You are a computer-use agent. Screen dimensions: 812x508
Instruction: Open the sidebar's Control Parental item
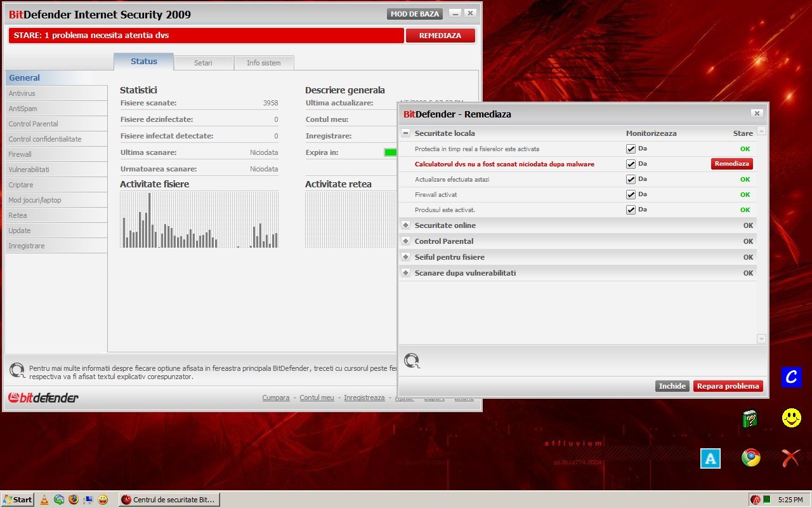click(56, 124)
